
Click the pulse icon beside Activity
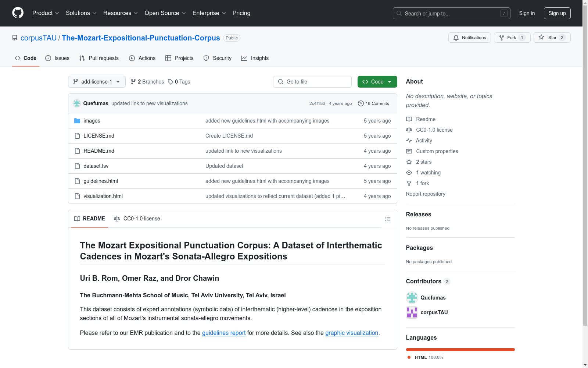tap(409, 141)
